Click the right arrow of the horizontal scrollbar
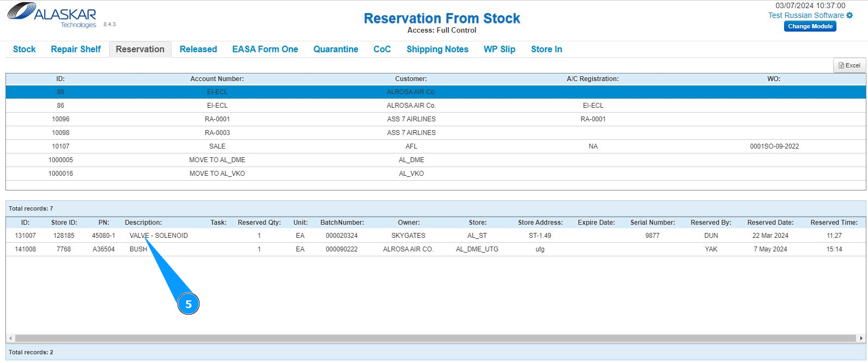 [861, 338]
